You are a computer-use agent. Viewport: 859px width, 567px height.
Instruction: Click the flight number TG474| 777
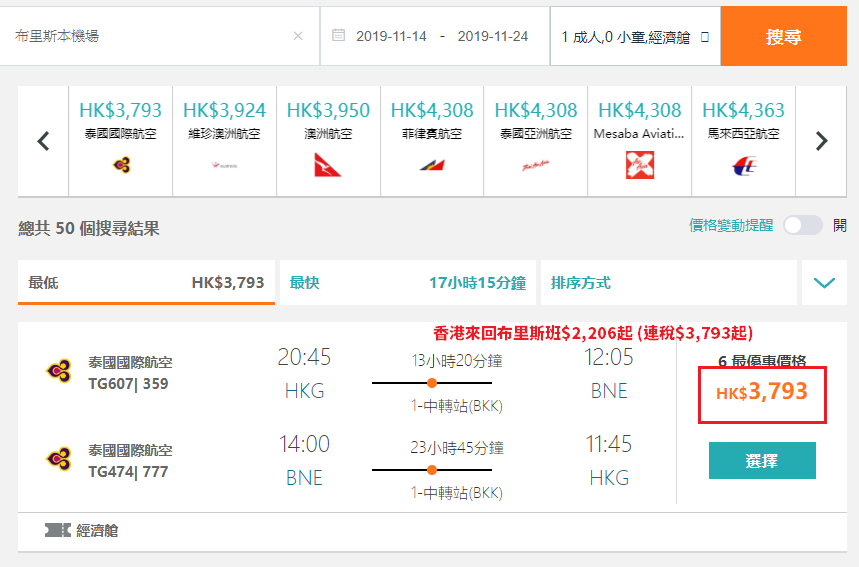click(x=128, y=472)
